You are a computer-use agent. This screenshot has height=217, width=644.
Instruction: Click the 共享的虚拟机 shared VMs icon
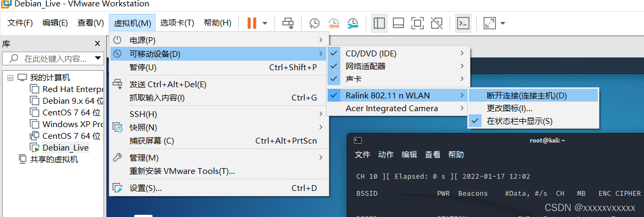[x=22, y=159]
